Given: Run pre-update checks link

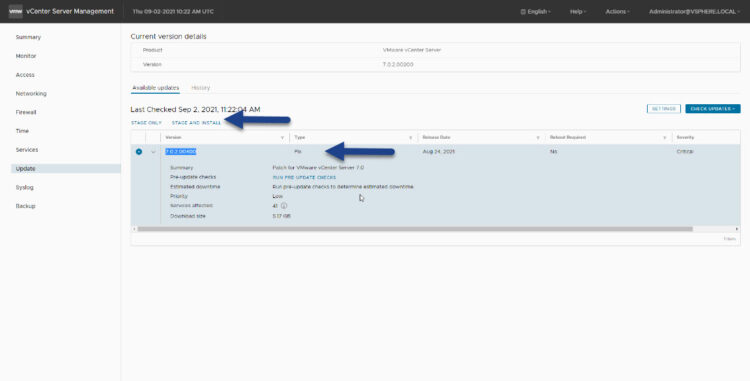Looking at the screenshot, I should pyautogui.click(x=304, y=177).
